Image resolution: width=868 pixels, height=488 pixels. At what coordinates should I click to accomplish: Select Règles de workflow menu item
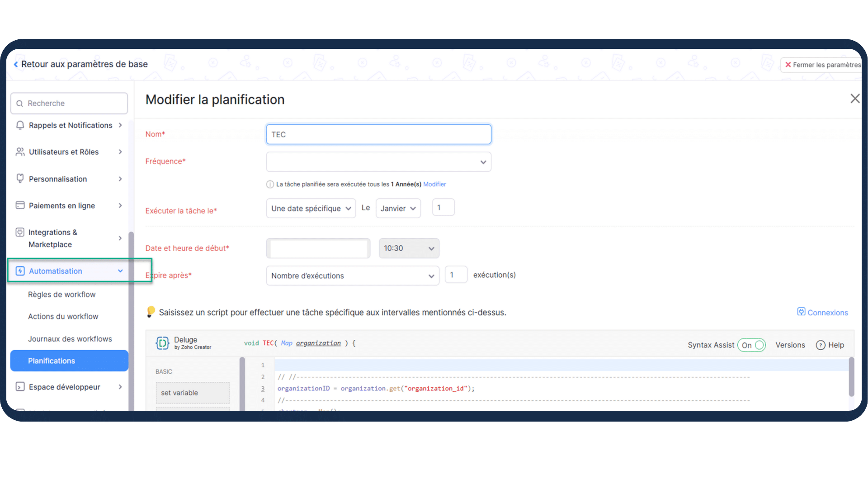coord(62,295)
